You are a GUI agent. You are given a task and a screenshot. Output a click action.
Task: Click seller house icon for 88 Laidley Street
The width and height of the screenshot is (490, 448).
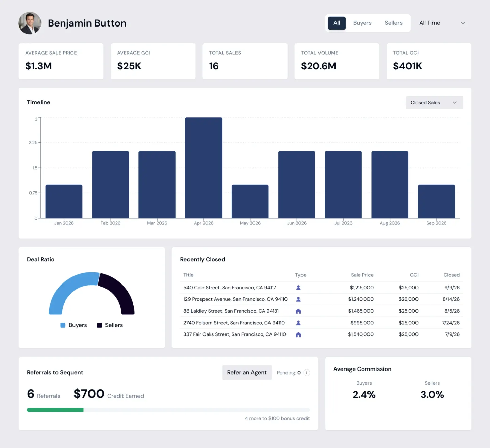pyautogui.click(x=298, y=311)
